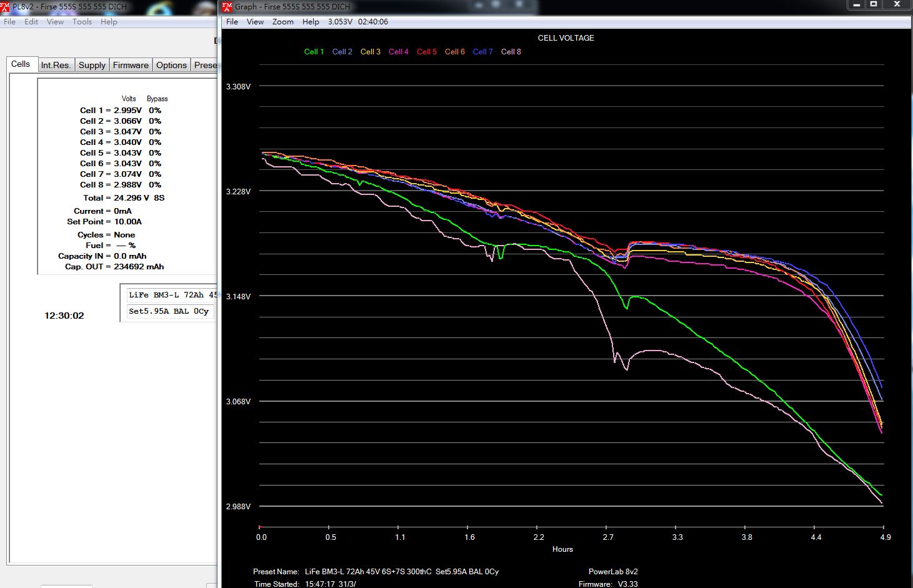Toggle Cell 4 magenta trace in legend
913x588 pixels.
click(398, 52)
